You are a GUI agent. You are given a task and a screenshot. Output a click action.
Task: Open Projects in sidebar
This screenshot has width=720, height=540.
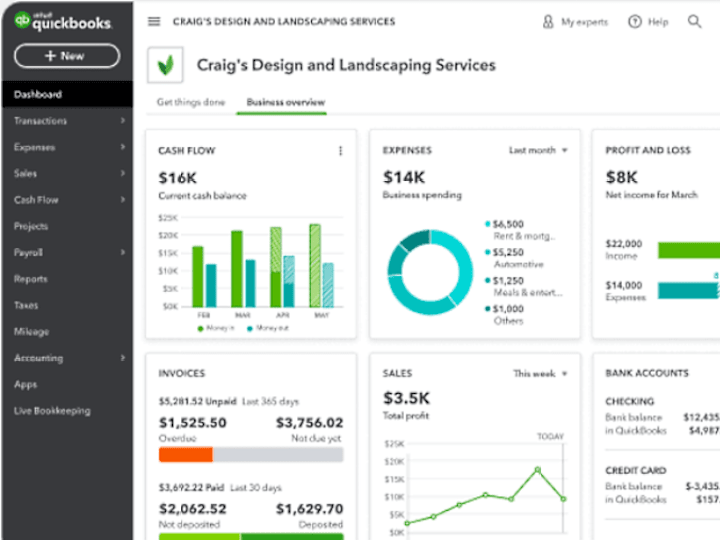point(31,226)
